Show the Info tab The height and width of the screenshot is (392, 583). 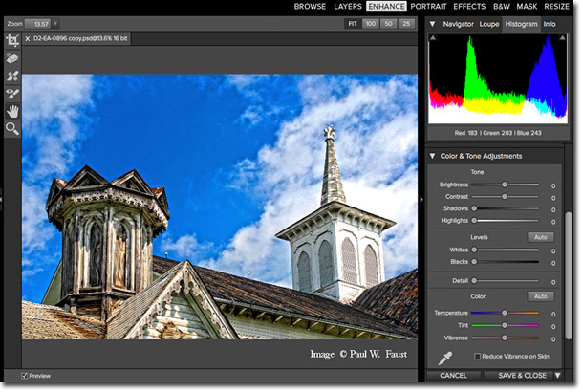pyautogui.click(x=550, y=24)
